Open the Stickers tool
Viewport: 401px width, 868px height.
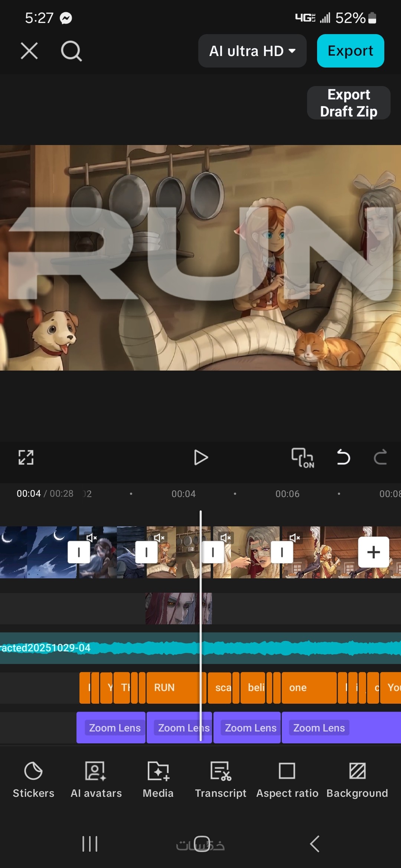point(33,780)
